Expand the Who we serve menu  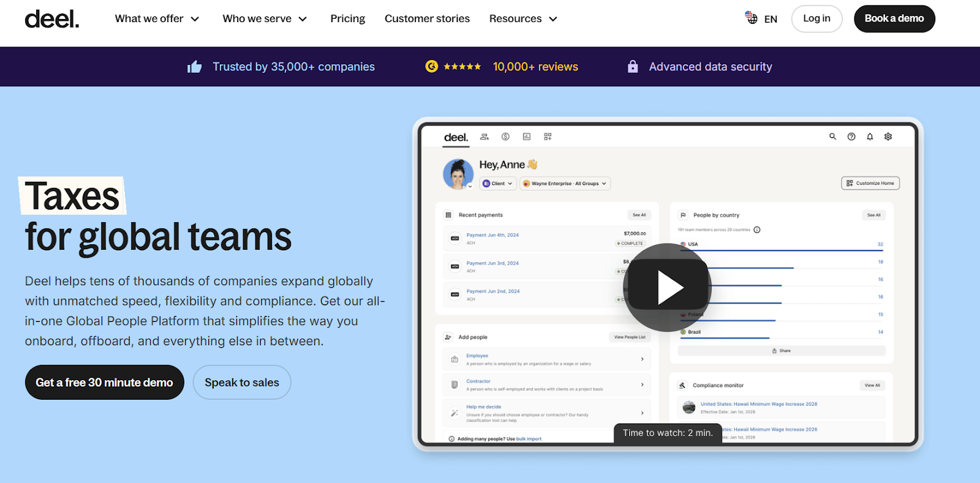[x=265, y=19]
